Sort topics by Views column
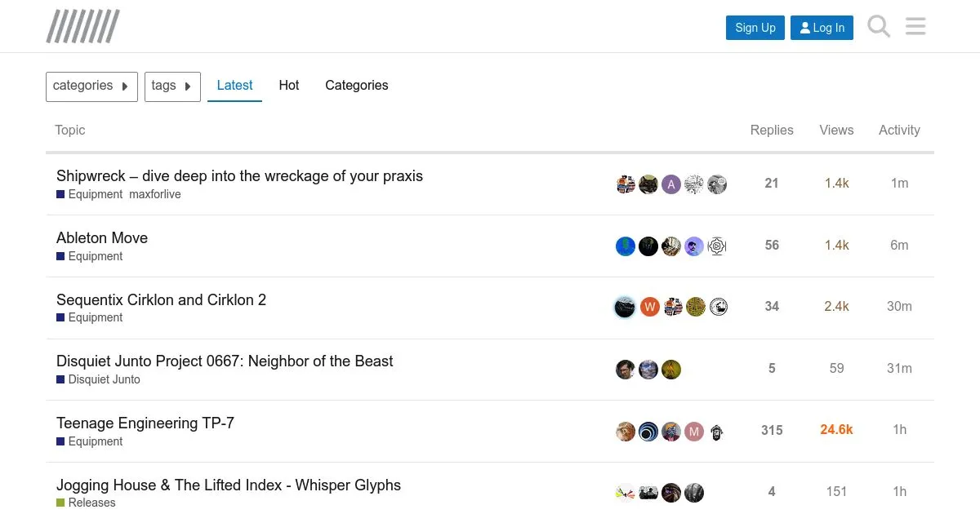 (x=836, y=131)
